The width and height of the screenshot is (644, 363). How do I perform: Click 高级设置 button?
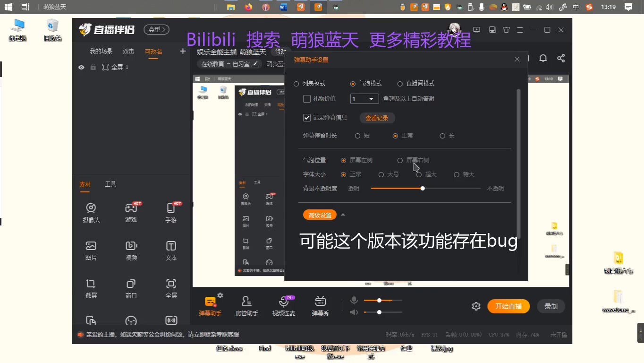pos(320,215)
